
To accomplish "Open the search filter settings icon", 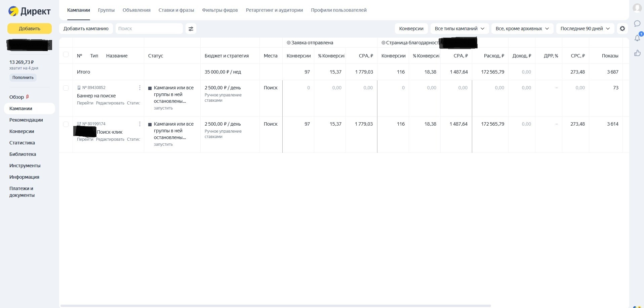I will pos(191,29).
